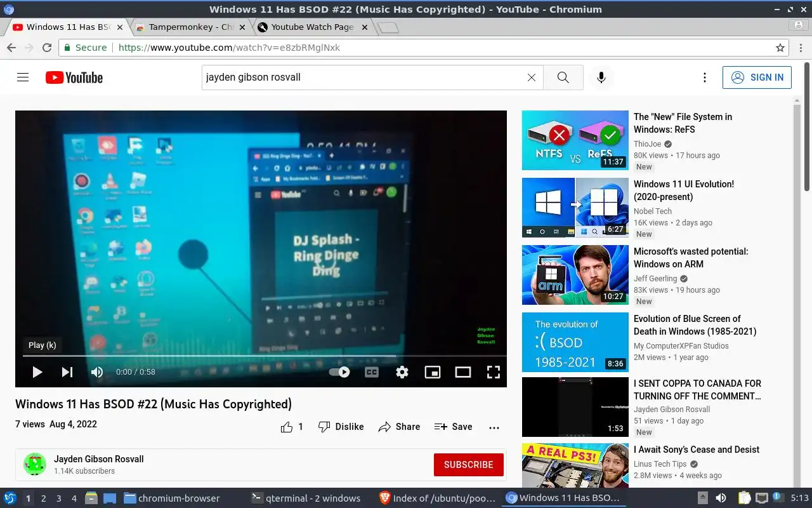The height and width of the screenshot is (508, 812).
Task: Switch to Tampermonkey browser tab
Action: [x=190, y=27]
